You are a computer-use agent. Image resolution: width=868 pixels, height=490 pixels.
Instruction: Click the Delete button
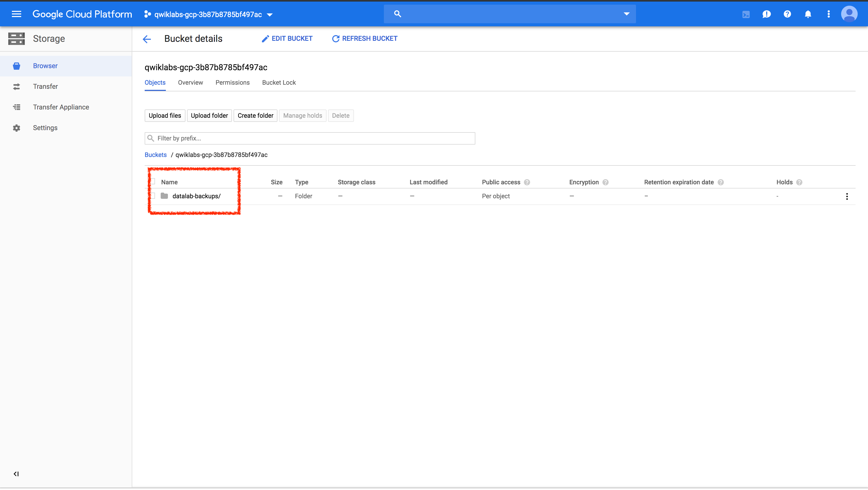pos(341,115)
